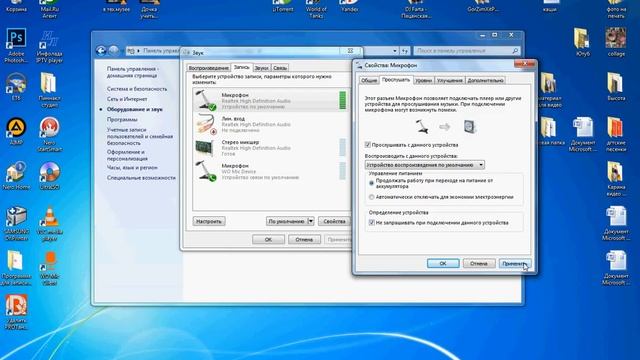Launch the Nero StartSmart shortcut
The height and width of the screenshot is (360, 640).
tap(49, 134)
